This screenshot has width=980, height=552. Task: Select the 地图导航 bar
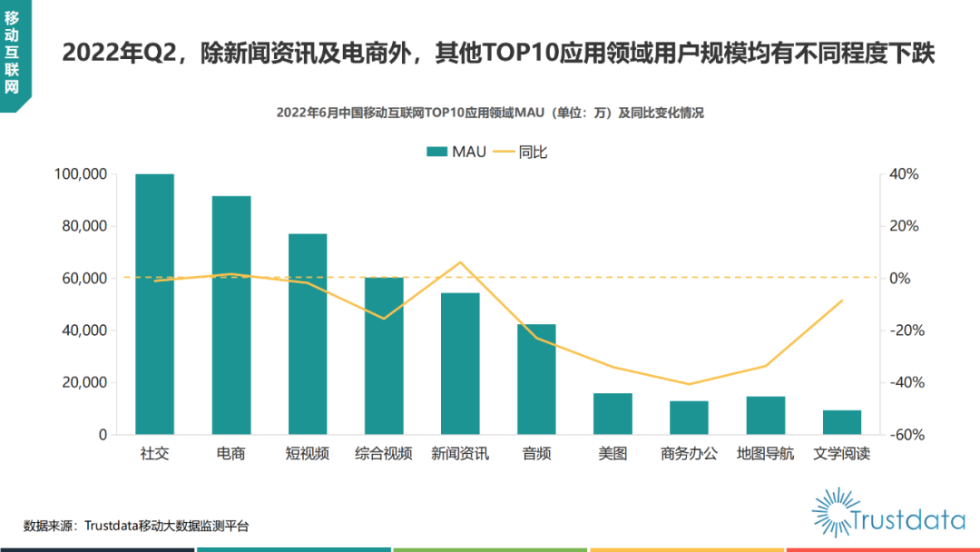tap(765, 415)
